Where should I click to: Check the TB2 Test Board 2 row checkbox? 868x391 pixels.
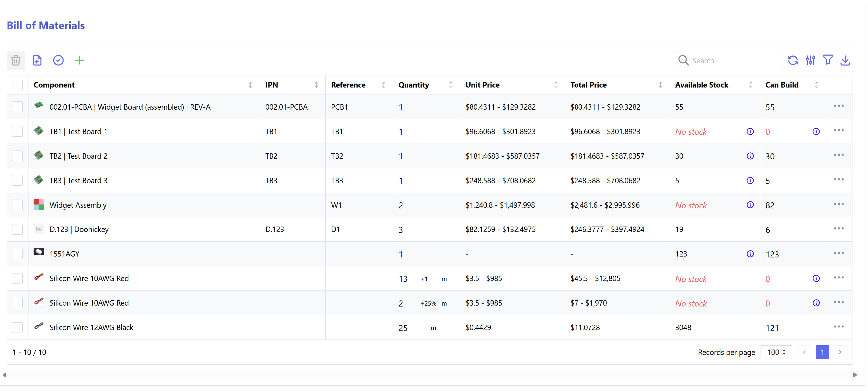[x=18, y=156]
